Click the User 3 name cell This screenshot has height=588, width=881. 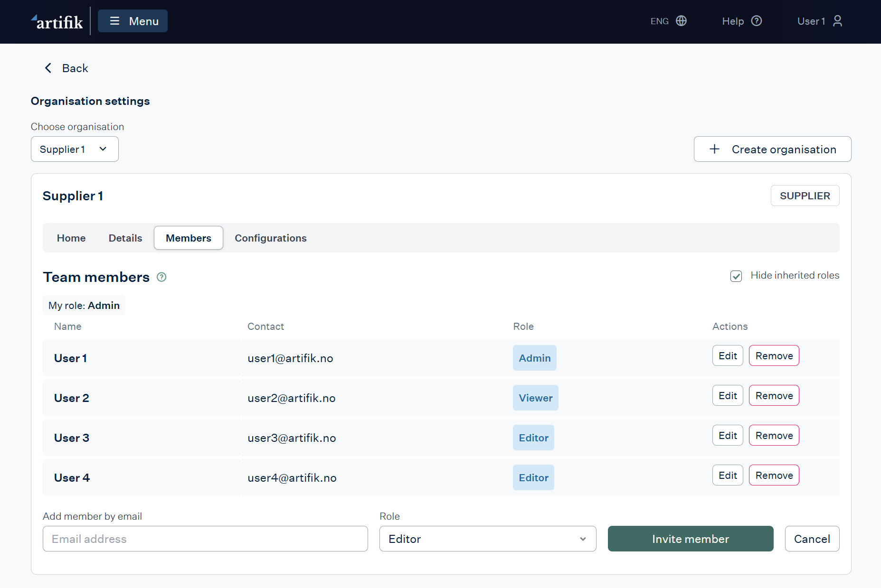pyautogui.click(x=72, y=438)
